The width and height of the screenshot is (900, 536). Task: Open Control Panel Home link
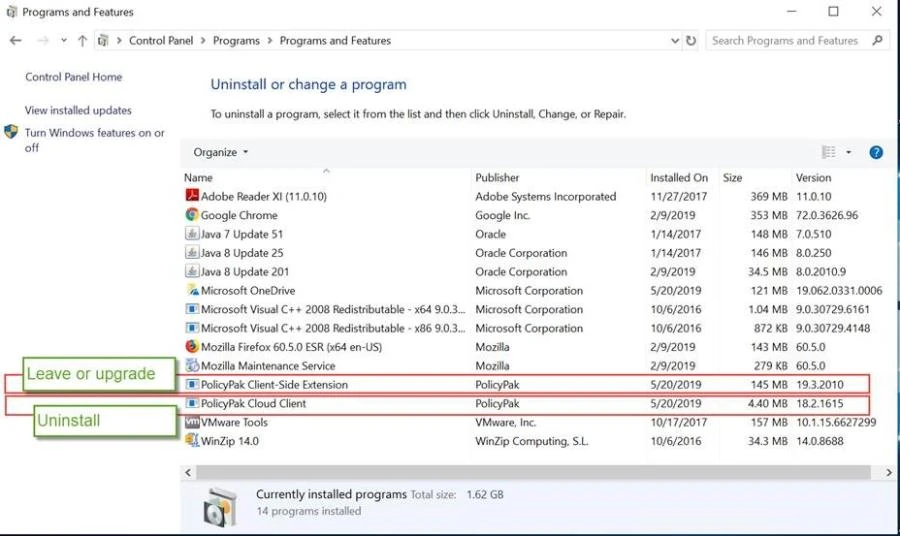(73, 77)
